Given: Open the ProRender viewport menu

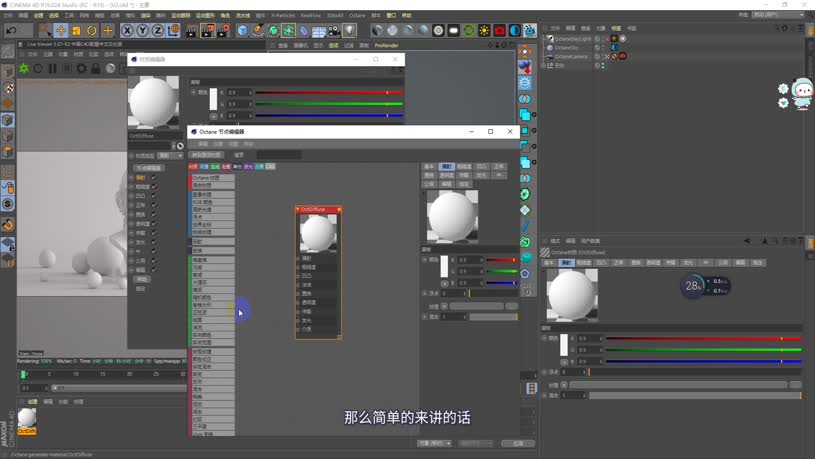Looking at the screenshot, I should [x=386, y=45].
